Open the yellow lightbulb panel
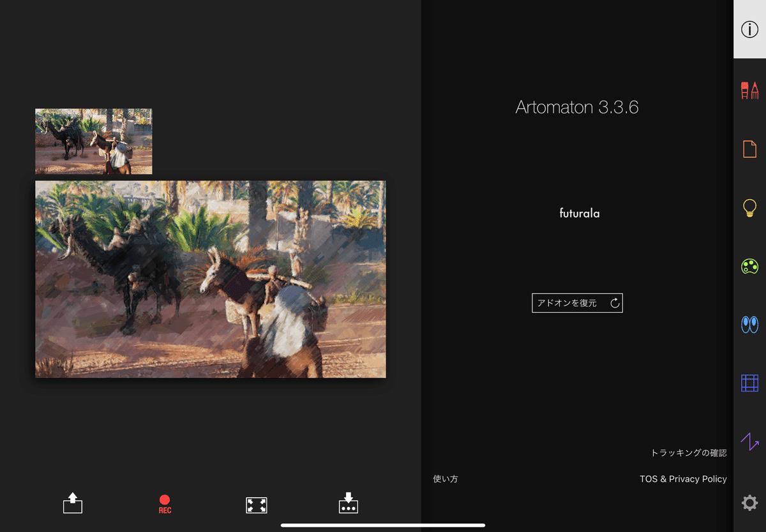This screenshot has width=766, height=532. 749,208
